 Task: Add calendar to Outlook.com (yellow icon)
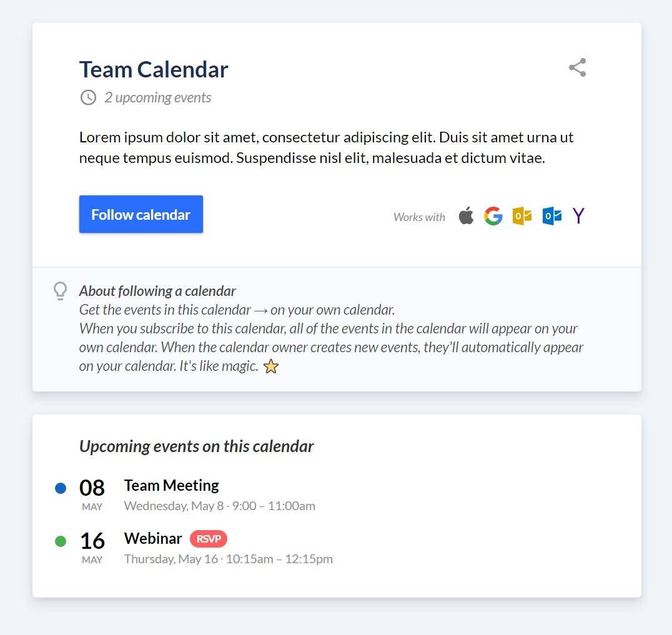521,215
